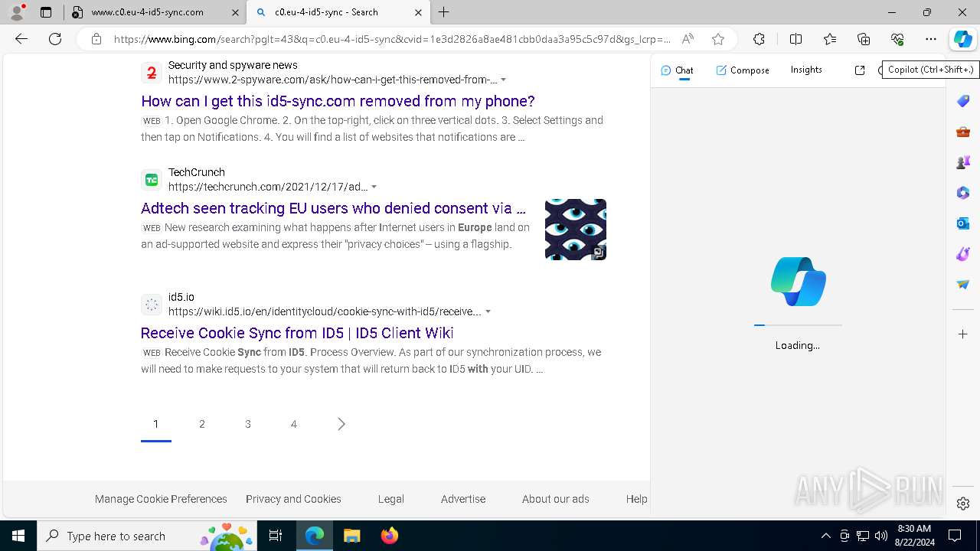
Task: Enable split screen view
Action: point(795,39)
